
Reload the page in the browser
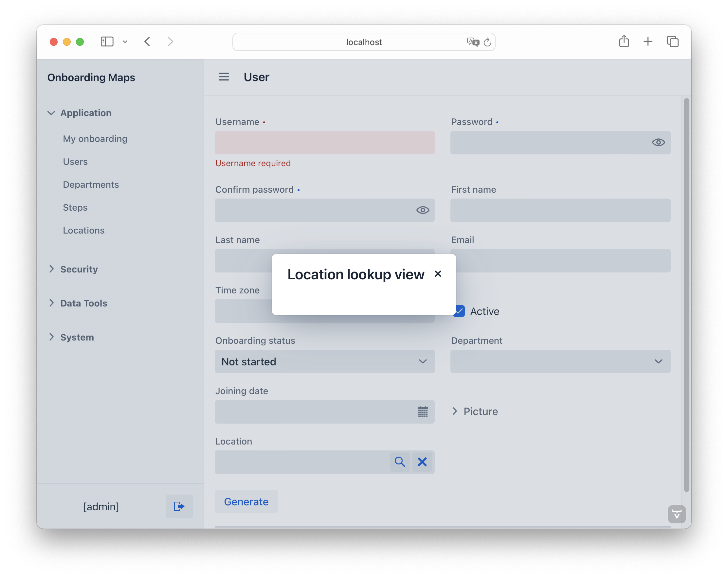(487, 42)
